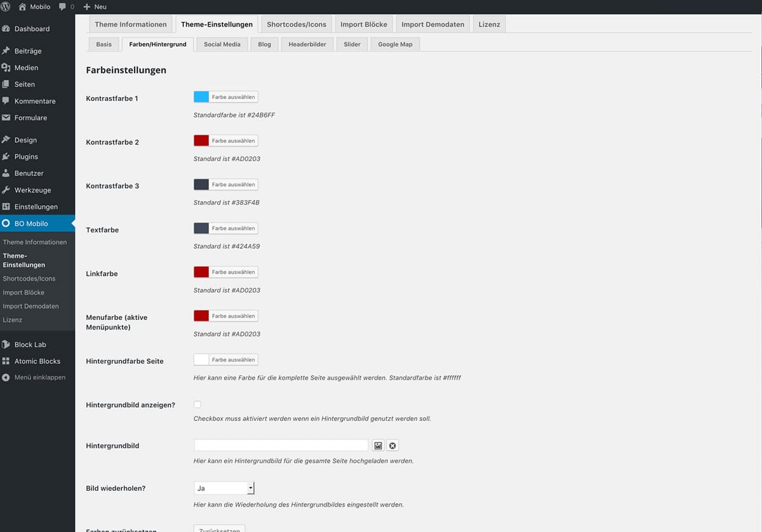Image resolution: width=762 pixels, height=532 pixels.
Task: Switch to the Shortcodes/Icons tab
Action: tap(296, 25)
